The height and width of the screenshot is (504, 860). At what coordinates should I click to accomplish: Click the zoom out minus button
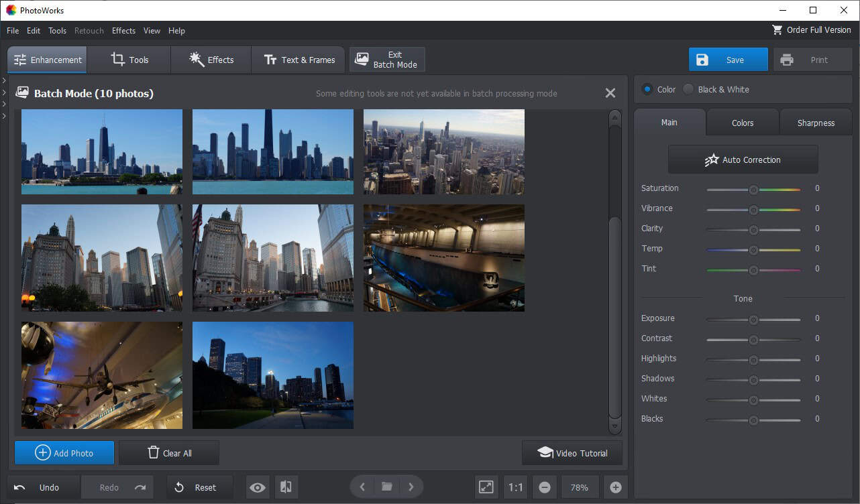[x=545, y=487]
